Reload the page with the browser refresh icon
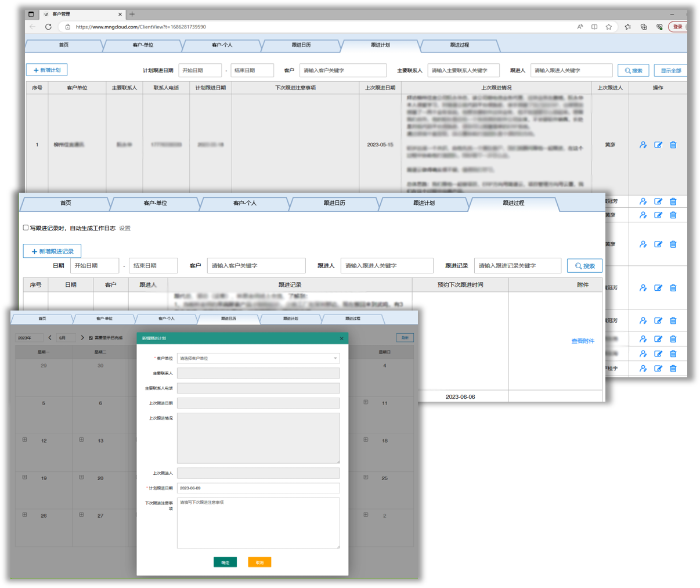The width and height of the screenshot is (700, 588). (48, 27)
